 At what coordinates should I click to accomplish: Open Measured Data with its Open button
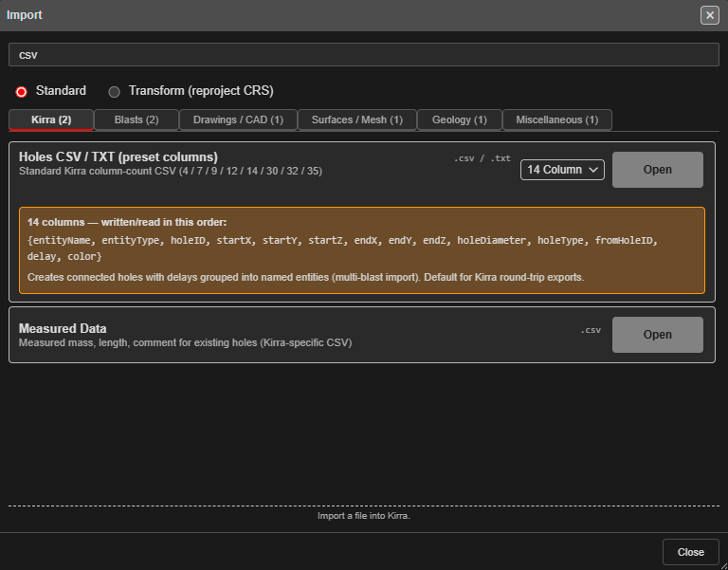[x=658, y=335]
